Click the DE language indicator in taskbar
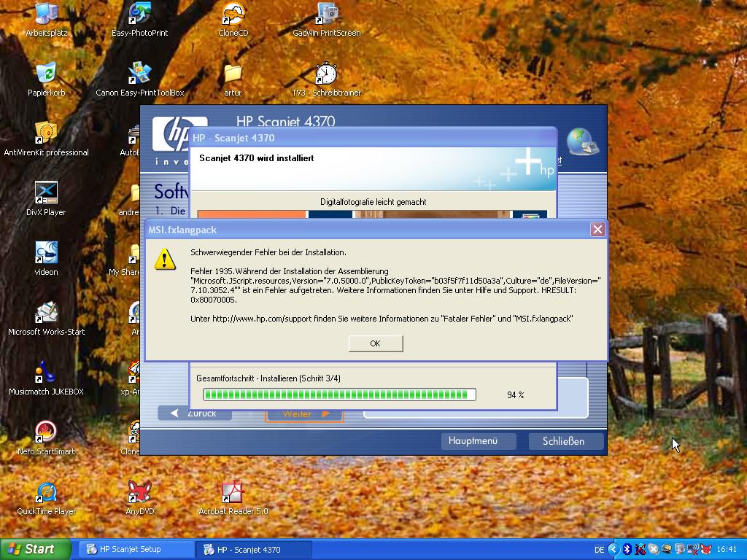 [x=600, y=550]
